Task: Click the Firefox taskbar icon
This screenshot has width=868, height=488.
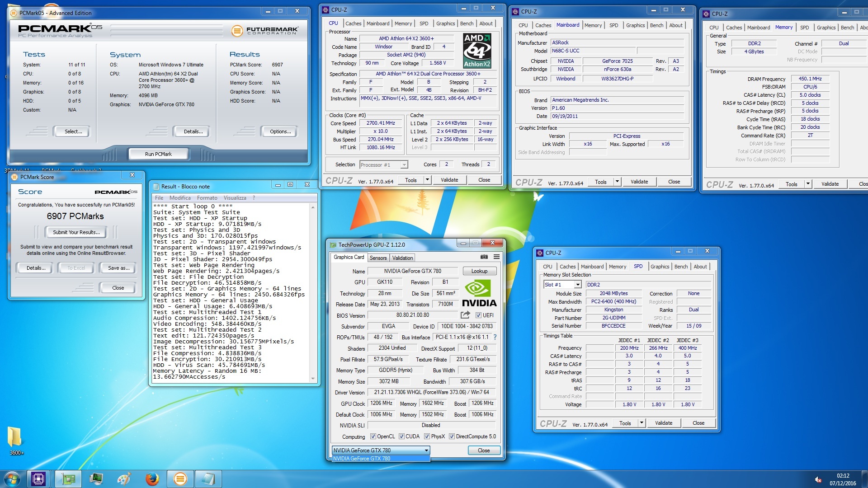Action: [152, 479]
